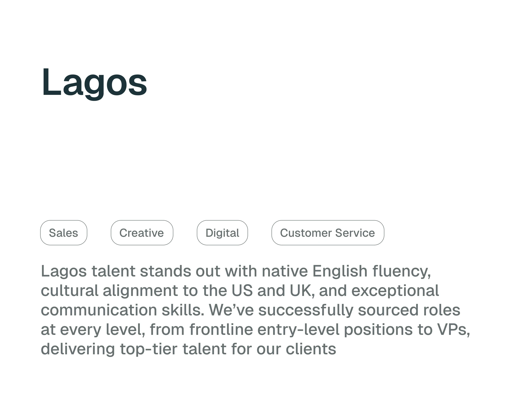
Task: Click the word "VPs," in the paragraph
Action: (453, 330)
